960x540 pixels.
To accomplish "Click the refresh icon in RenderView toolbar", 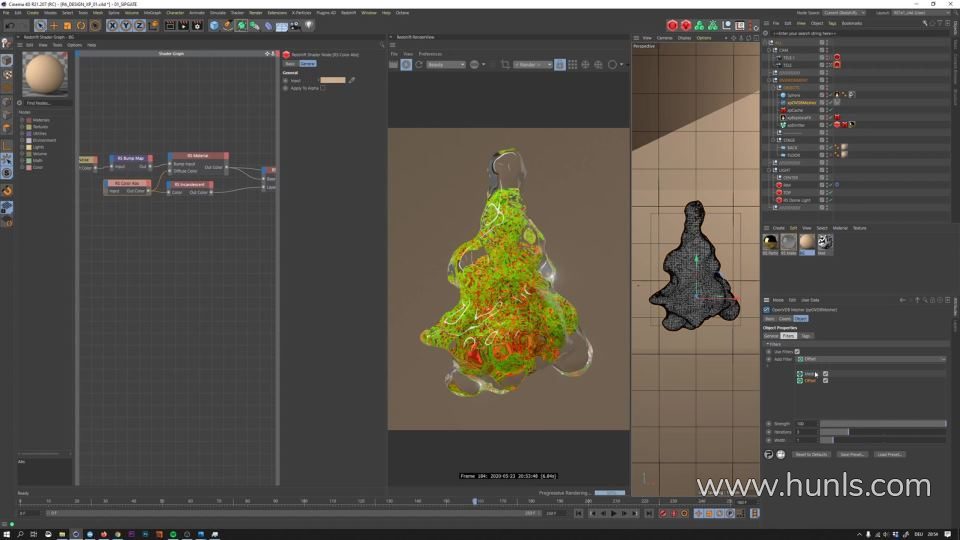I will click(x=419, y=64).
